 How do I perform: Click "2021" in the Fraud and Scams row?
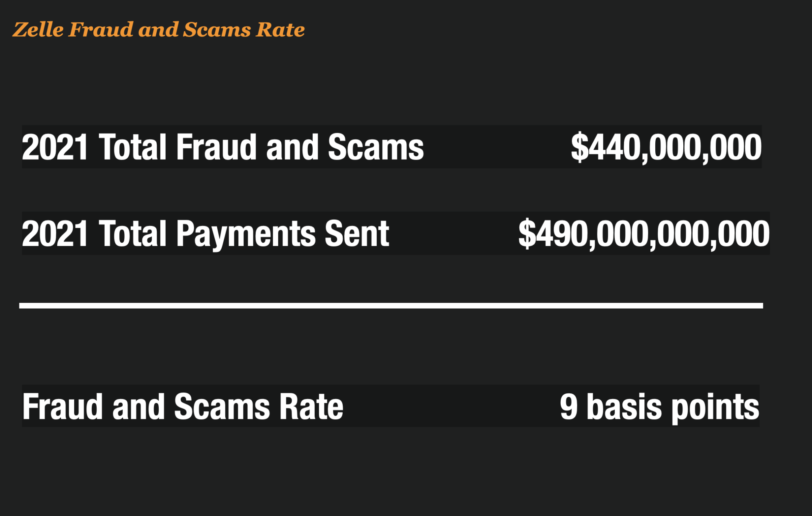point(55,147)
